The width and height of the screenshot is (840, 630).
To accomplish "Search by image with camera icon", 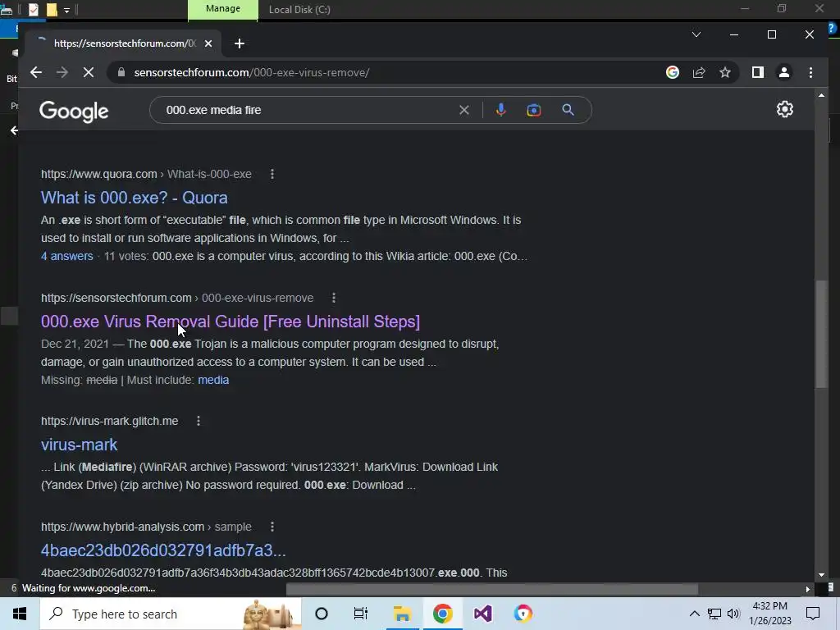I will point(533,110).
